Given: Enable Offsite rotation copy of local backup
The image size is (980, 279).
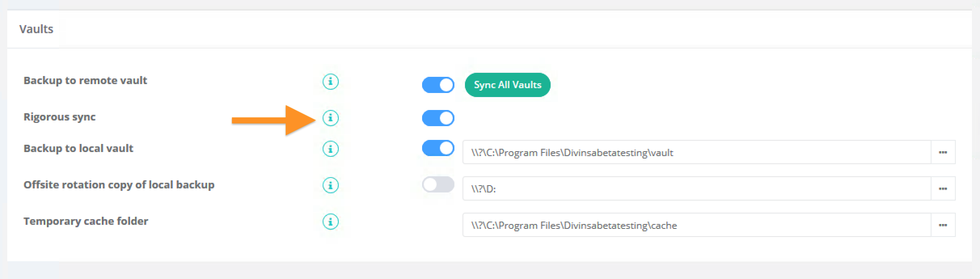Looking at the screenshot, I should click(438, 184).
